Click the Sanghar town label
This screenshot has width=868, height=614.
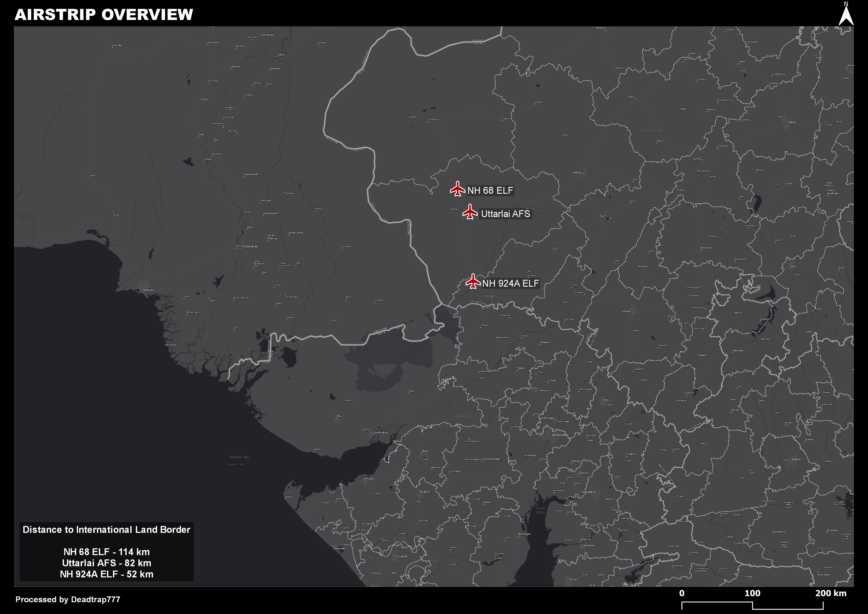point(289,193)
